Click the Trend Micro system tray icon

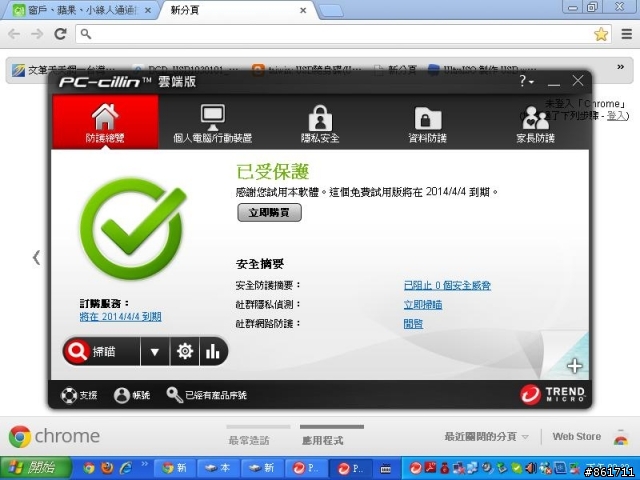pos(415,468)
